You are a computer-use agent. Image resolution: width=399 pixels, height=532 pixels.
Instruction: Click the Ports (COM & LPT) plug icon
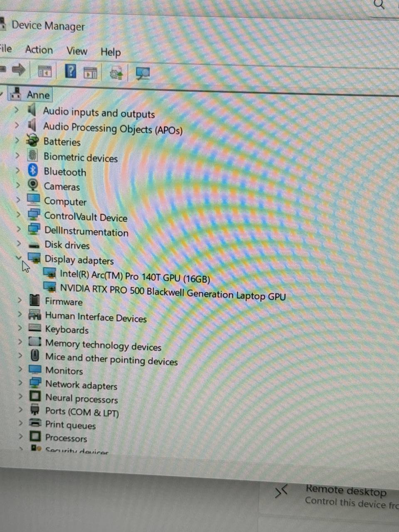(x=35, y=410)
